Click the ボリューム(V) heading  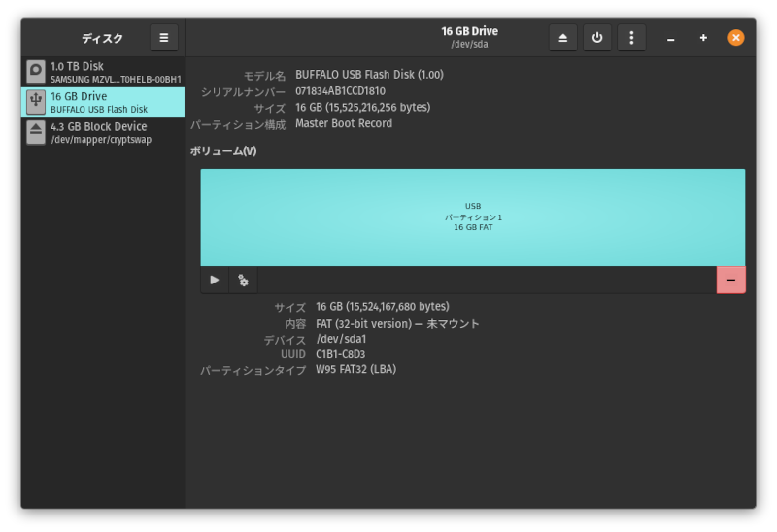click(x=223, y=151)
